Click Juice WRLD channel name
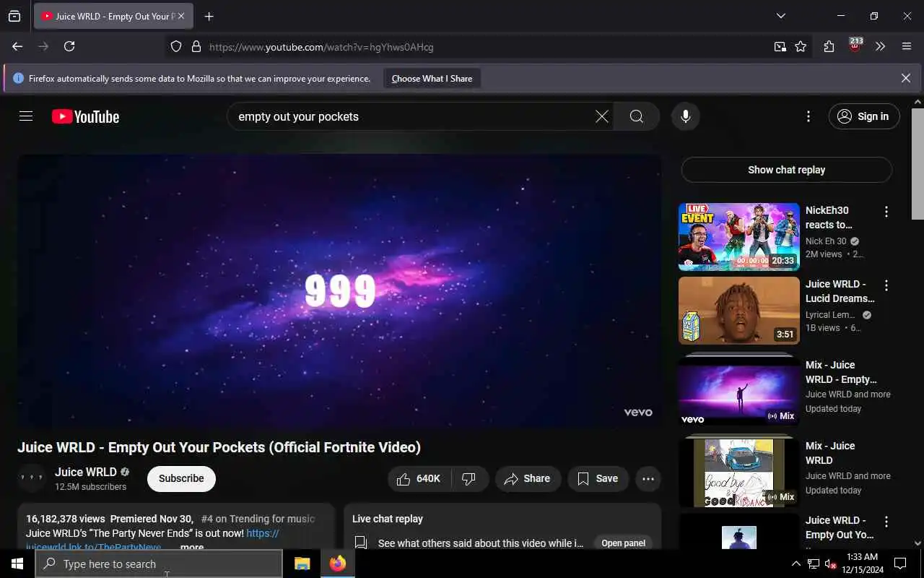 86,472
